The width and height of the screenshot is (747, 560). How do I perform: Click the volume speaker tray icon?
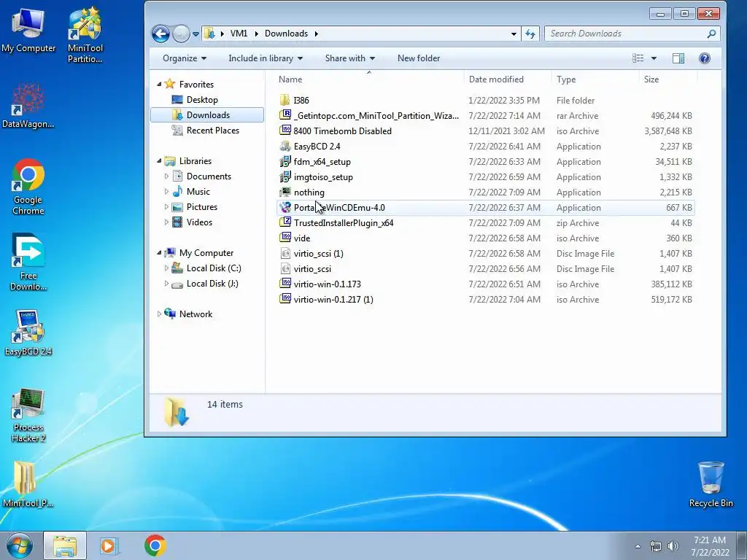(673, 546)
